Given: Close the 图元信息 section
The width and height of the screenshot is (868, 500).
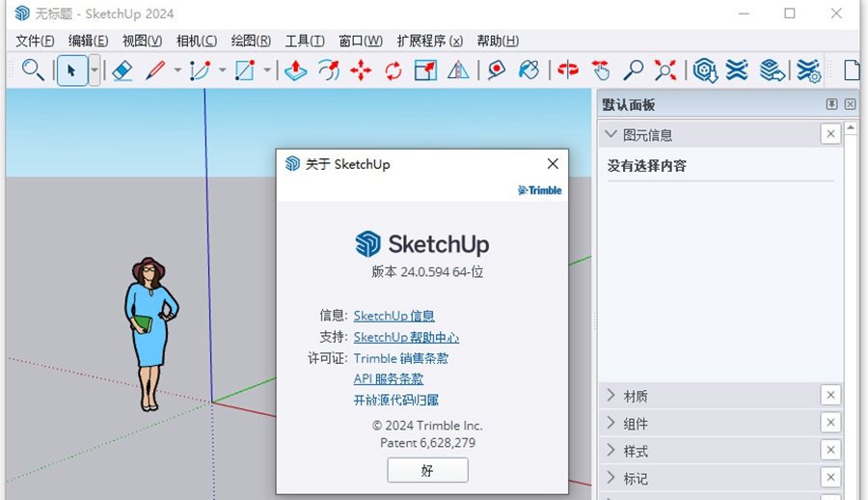Looking at the screenshot, I should 830,133.
